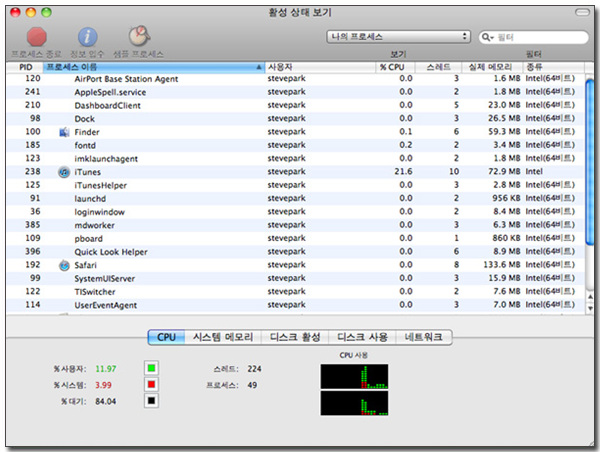The height and width of the screenshot is (452, 600).
Task: Click the 3.99 system CPU percentage value
Action: click(x=103, y=385)
